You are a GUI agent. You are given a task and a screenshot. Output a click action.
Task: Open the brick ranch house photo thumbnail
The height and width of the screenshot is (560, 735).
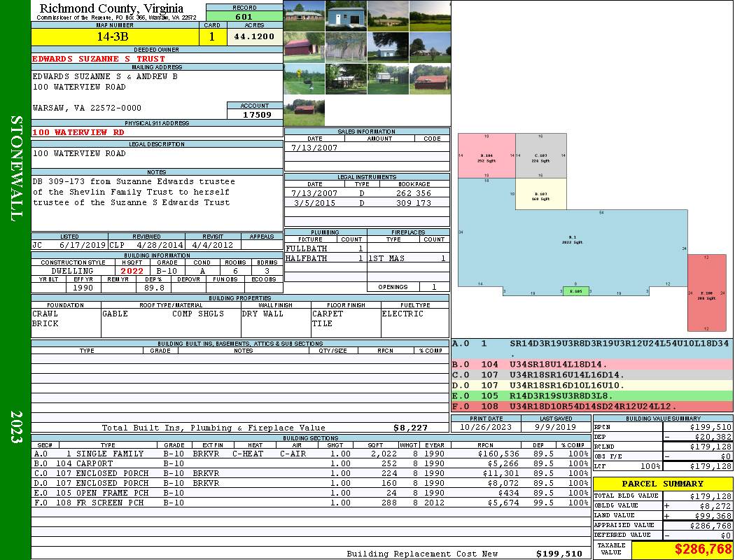(304, 15)
